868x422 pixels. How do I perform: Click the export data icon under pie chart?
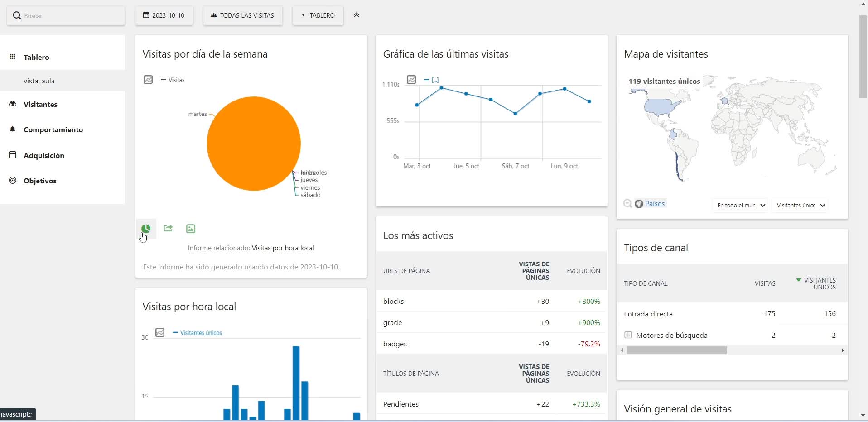pyautogui.click(x=168, y=229)
